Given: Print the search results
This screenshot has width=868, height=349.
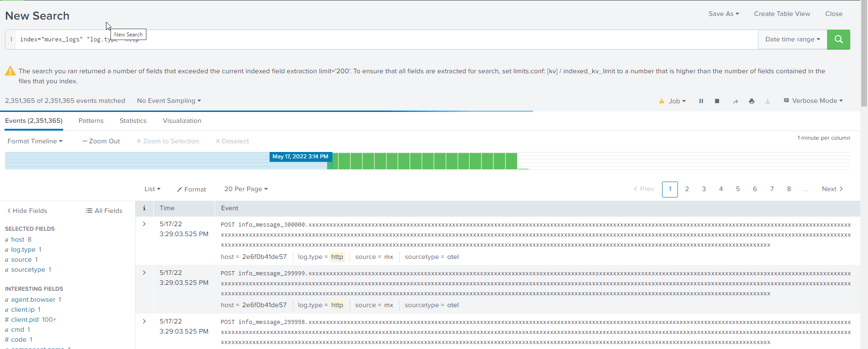Looking at the screenshot, I should coord(752,101).
